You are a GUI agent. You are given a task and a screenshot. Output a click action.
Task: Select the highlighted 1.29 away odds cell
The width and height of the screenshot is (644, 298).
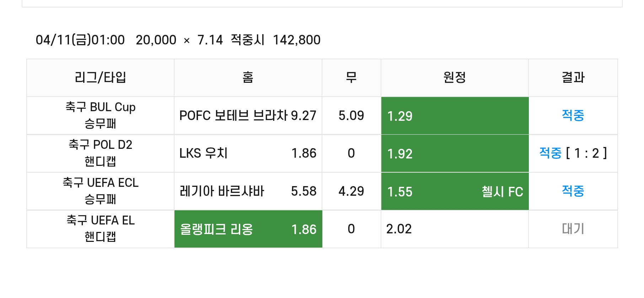click(455, 115)
